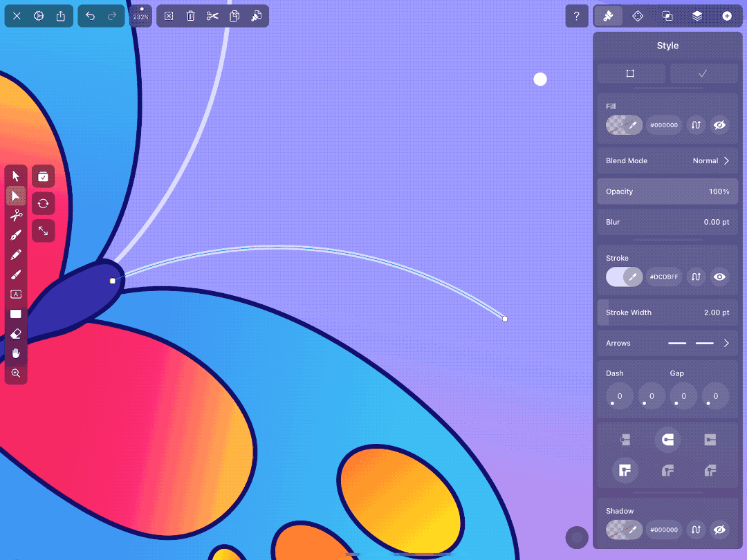Choose the Scissors path-cutting tool
This screenshot has height=560, width=747.
pos(16,216)
